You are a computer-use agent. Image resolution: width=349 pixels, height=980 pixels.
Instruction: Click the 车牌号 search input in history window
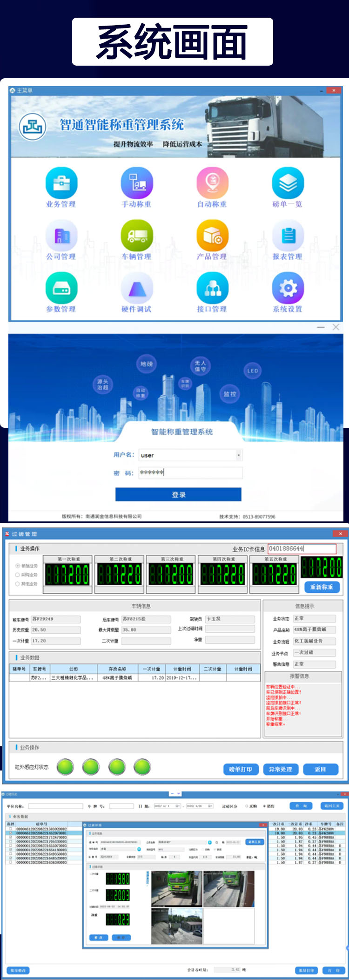tap(121, 806)
